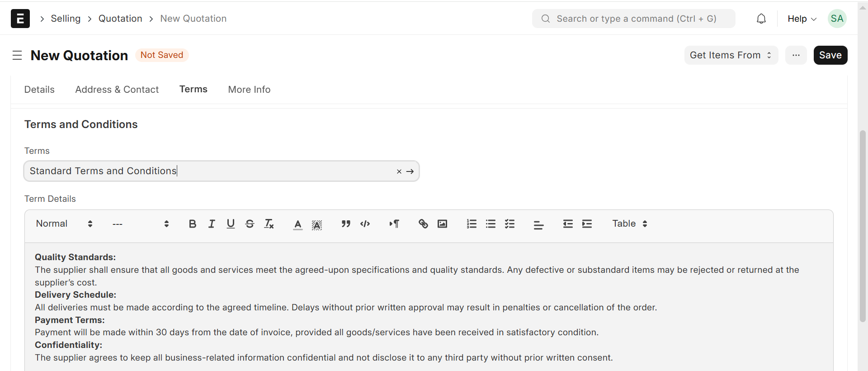Apply italic formatting in Term Details

tap(212, 224)
